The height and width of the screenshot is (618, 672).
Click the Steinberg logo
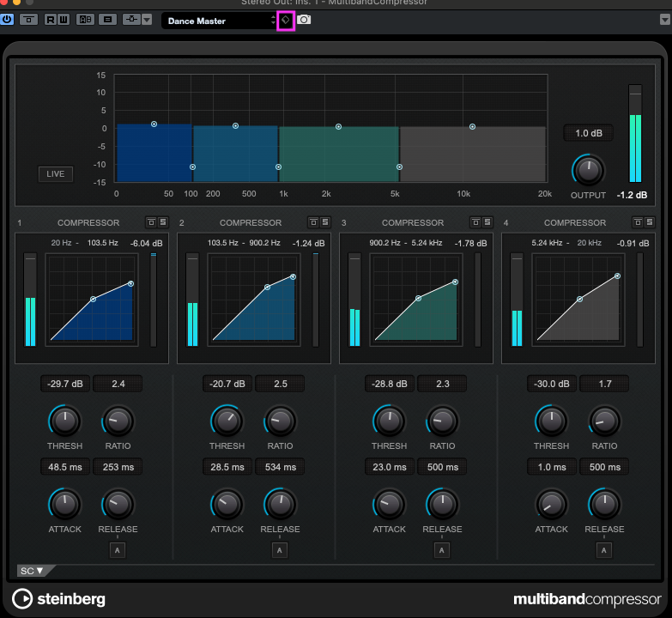[x=58, y=599]
